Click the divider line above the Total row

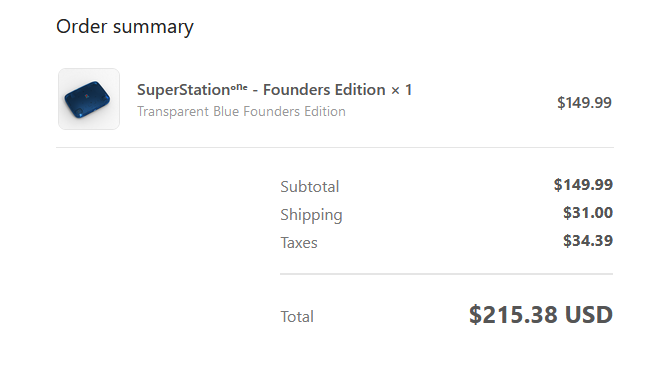pos(447,274)
